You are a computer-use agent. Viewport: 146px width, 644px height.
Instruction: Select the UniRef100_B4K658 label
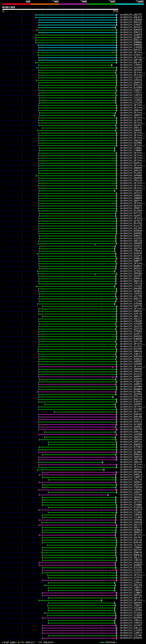coord(131,289)
